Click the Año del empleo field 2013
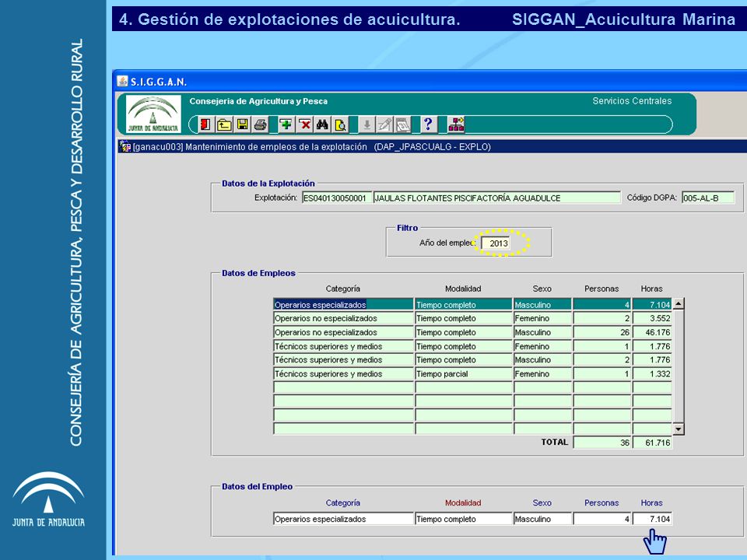 [496, 243]
